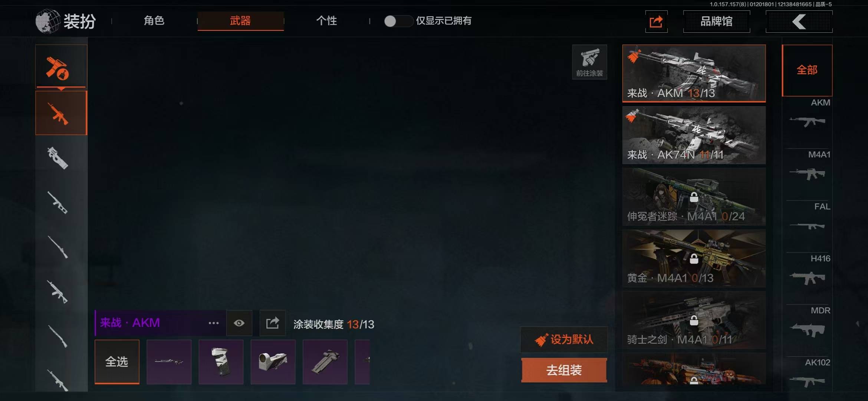The image size is (868, 401).
Task: Select the submachine gun category icon
Action: (x=58, y=158)
